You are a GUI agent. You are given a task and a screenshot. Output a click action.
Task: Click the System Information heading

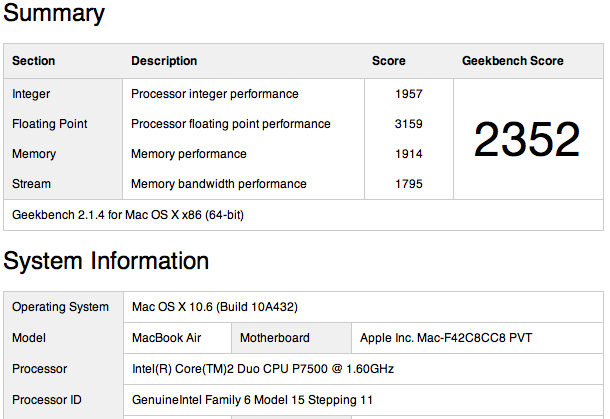click(106, 261)
